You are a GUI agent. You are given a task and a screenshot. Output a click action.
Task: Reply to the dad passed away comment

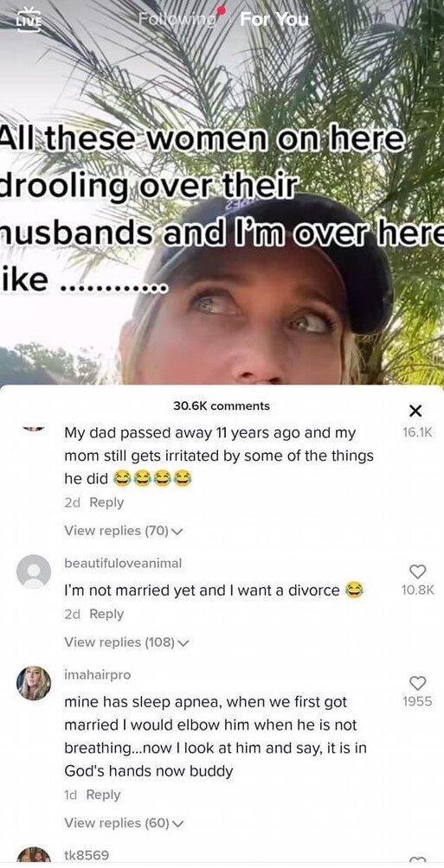106,502
